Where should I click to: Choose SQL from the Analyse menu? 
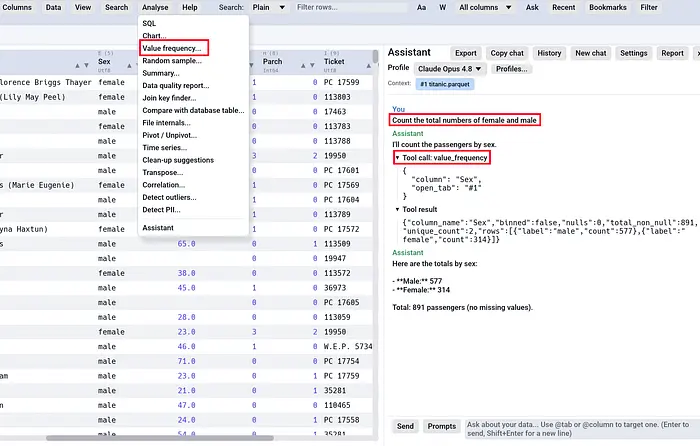pyautogui.click(x=193, y=23)
